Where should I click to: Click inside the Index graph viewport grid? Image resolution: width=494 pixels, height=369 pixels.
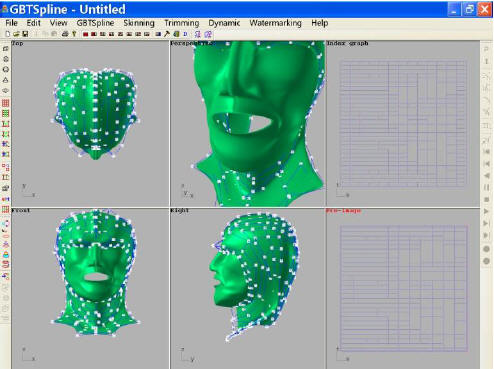click(x=403, y=123)
